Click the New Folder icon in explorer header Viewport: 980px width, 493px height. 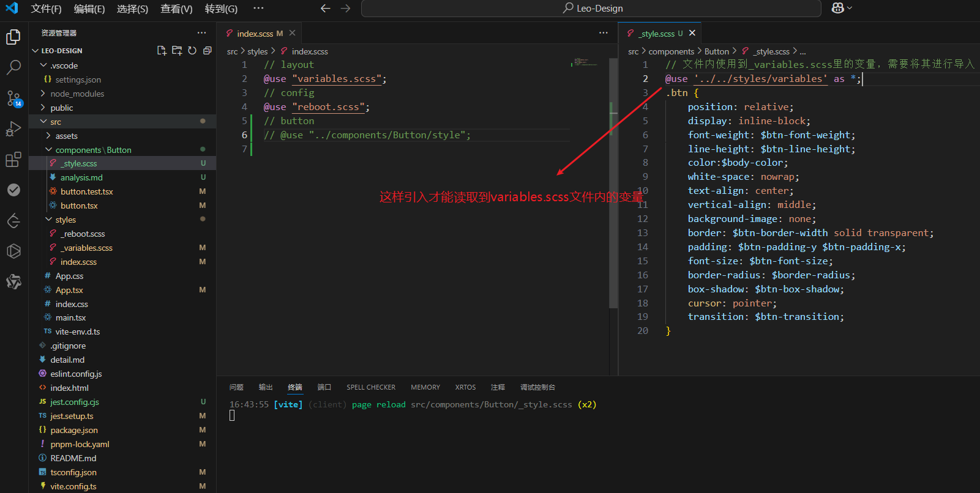click(177, 51)
